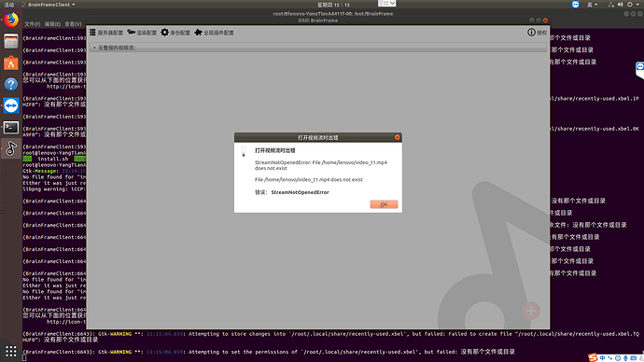Open TeamViewer from the dock
Viewport: 644px width, 362px height.
tap(11, 105)
